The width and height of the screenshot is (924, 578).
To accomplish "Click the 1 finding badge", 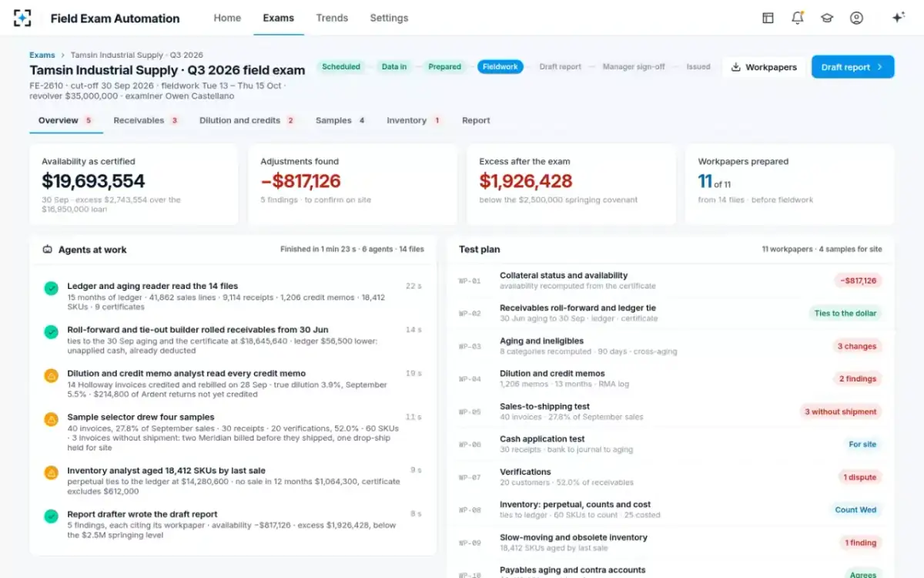I will coord(860,543).
